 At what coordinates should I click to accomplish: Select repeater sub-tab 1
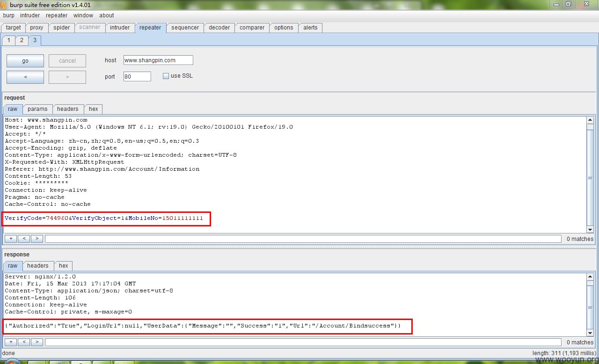pyautogui.click(x=8, y=40)
